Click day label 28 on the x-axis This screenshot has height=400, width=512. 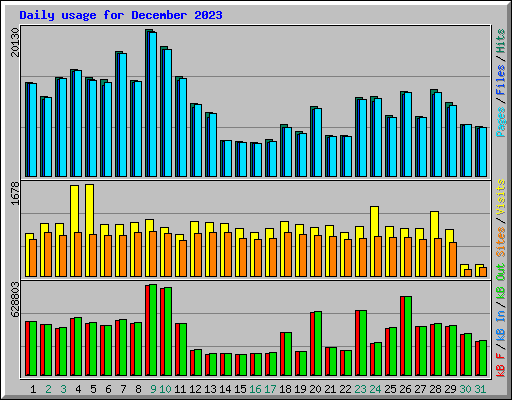click(435, 389)
